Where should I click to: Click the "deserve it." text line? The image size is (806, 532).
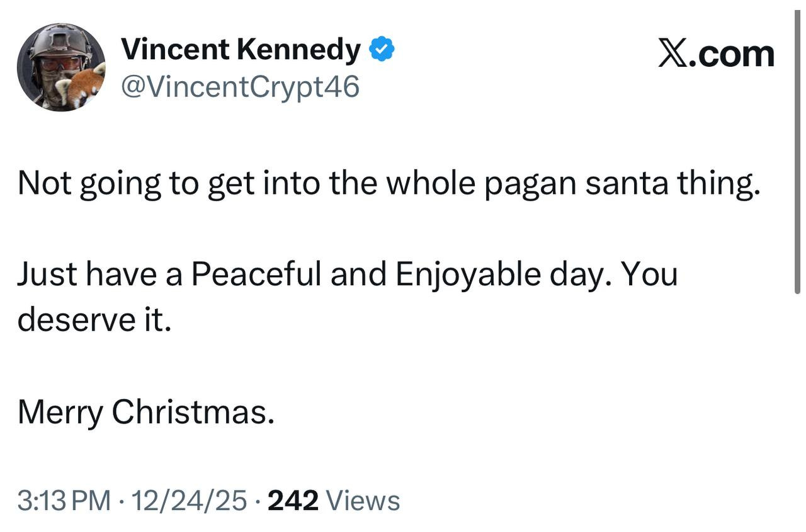94,320
